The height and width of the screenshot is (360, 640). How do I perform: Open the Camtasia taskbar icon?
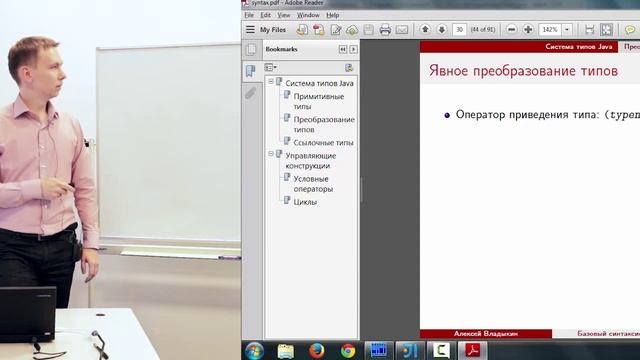pos(441,351)
